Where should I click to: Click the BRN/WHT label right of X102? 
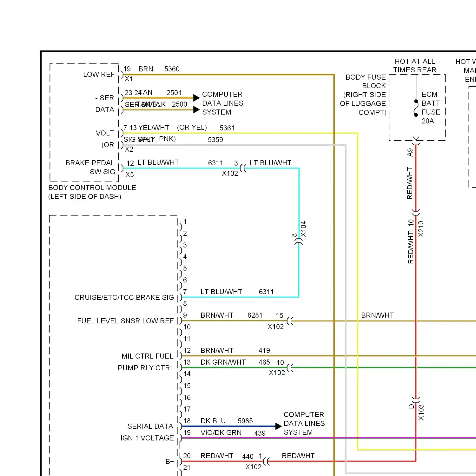coord(377,315)
